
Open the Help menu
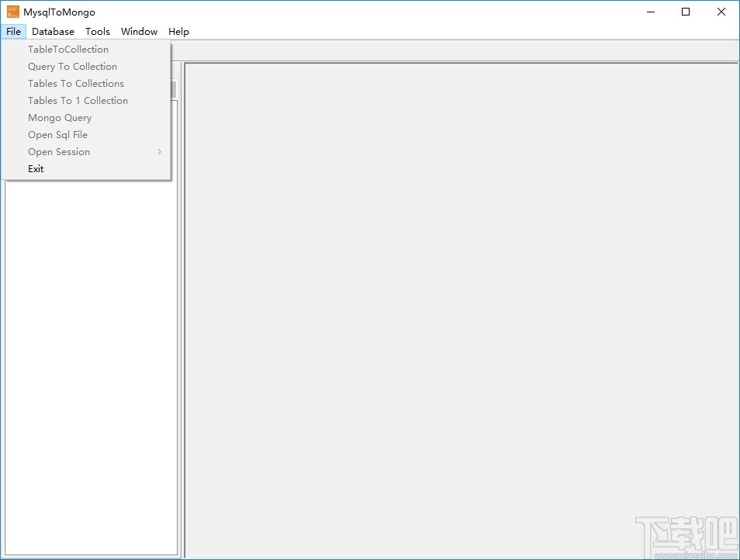pyautogui.click(x=178, y=31)
